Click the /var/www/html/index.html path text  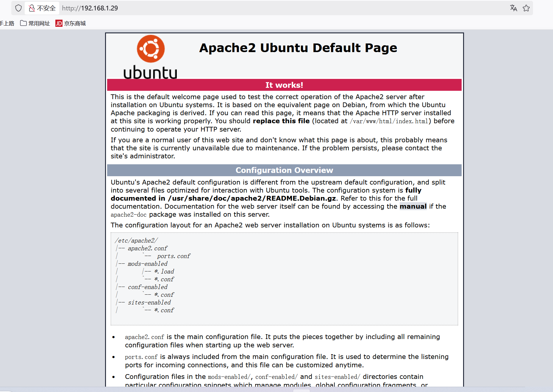(389, 121)
